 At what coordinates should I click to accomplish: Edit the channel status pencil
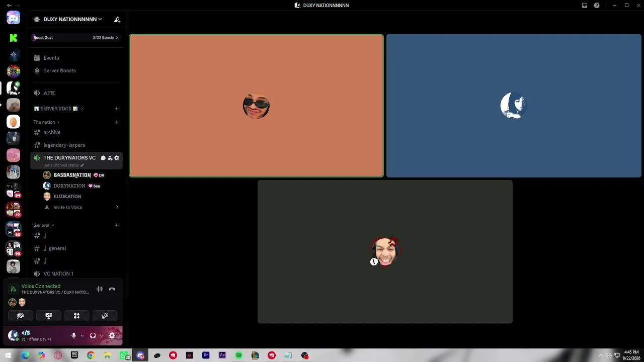[82, 165]
